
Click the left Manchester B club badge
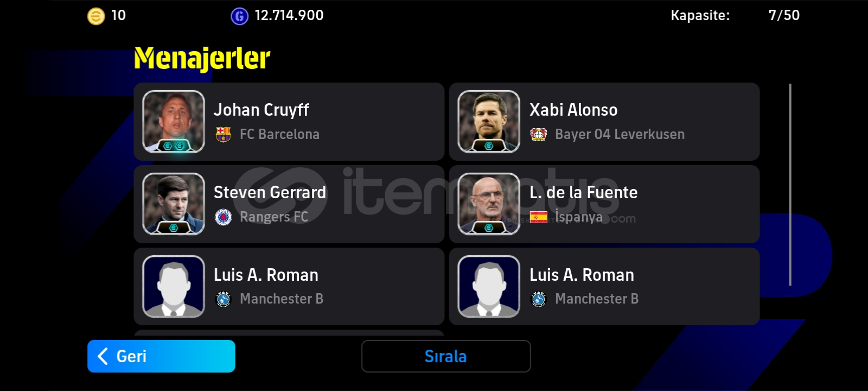(224, 299)
